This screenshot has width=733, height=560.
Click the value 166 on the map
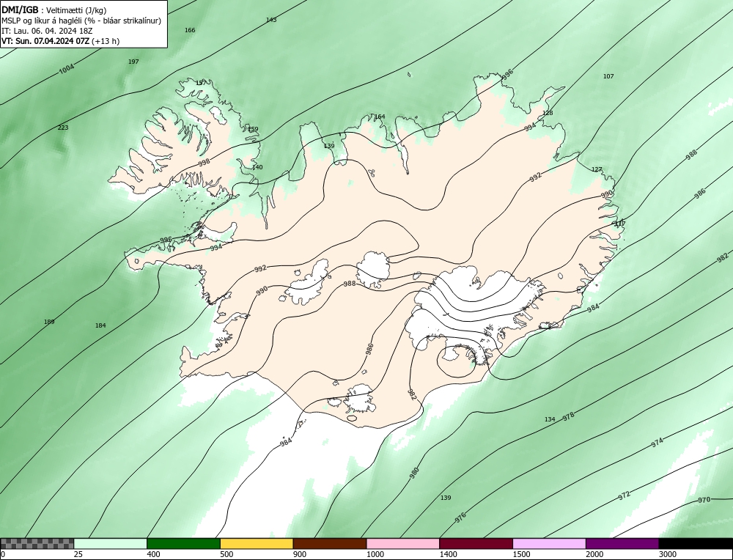click(x=190, y=30)
